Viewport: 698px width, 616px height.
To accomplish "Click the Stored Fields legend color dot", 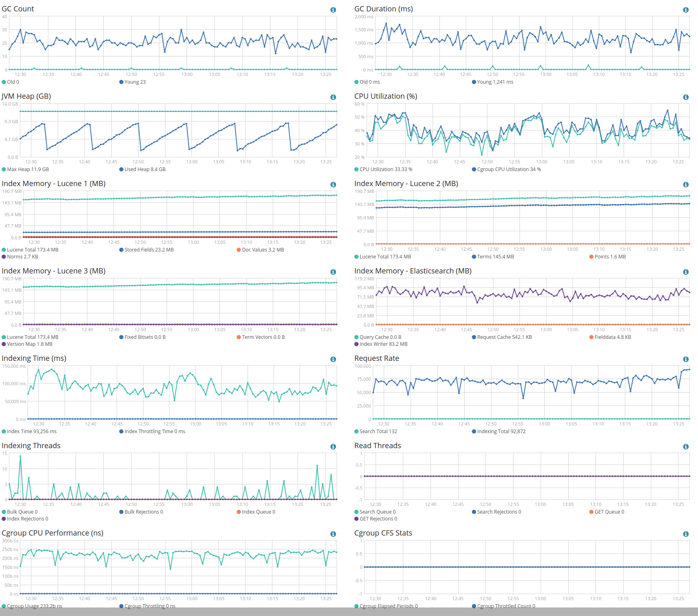I will click(121, 250).
